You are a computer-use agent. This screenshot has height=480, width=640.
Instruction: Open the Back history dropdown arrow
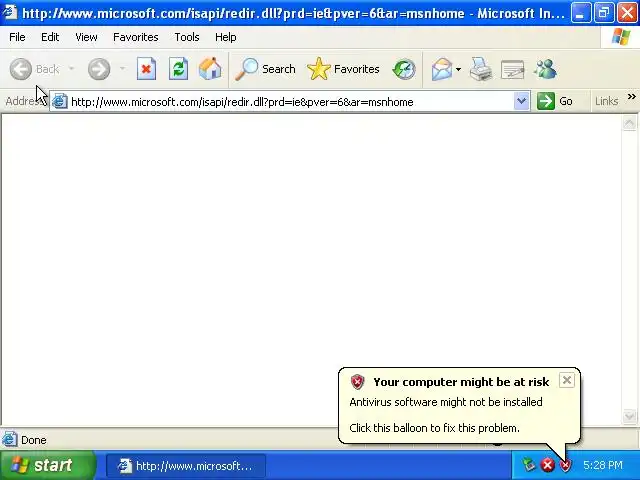pos(71,69)
